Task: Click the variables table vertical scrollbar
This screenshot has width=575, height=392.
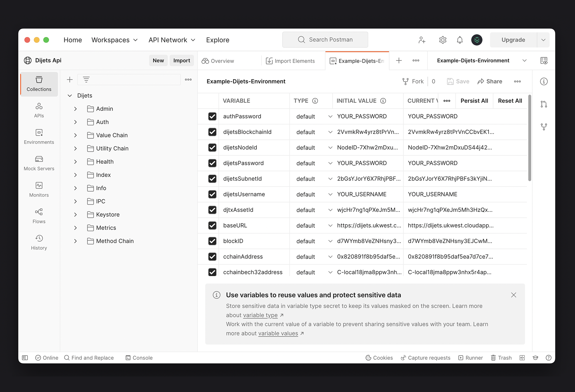Action: coord(529,138)
